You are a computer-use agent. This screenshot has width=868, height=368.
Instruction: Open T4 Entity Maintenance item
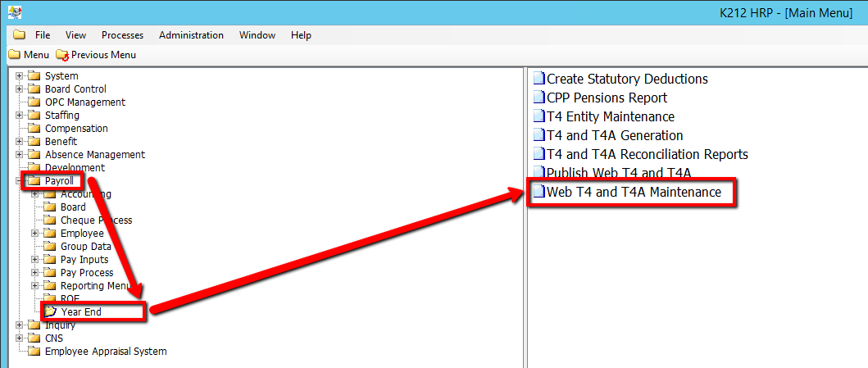[611, 117]
